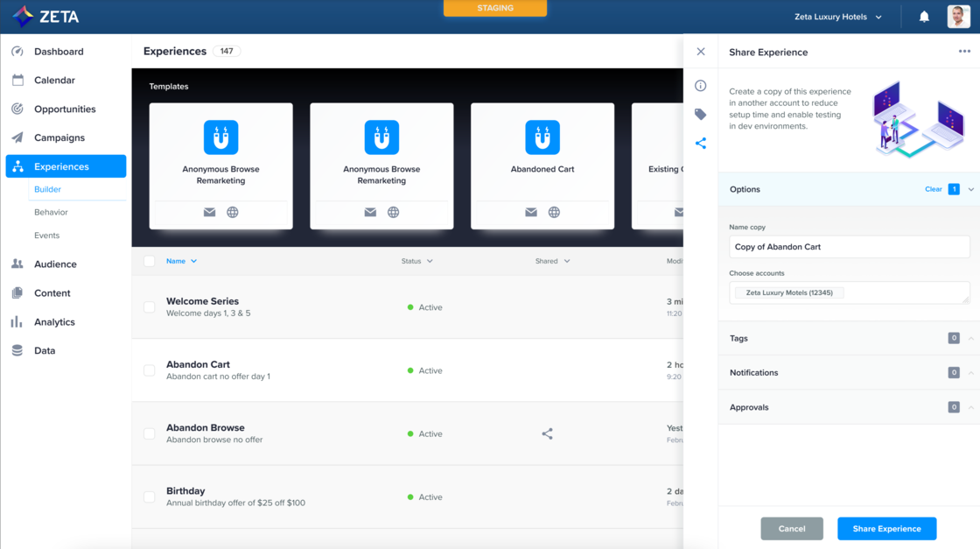Open the tags panel icon
The height and width of the screenshot is (549, 980).
[700, 114]
